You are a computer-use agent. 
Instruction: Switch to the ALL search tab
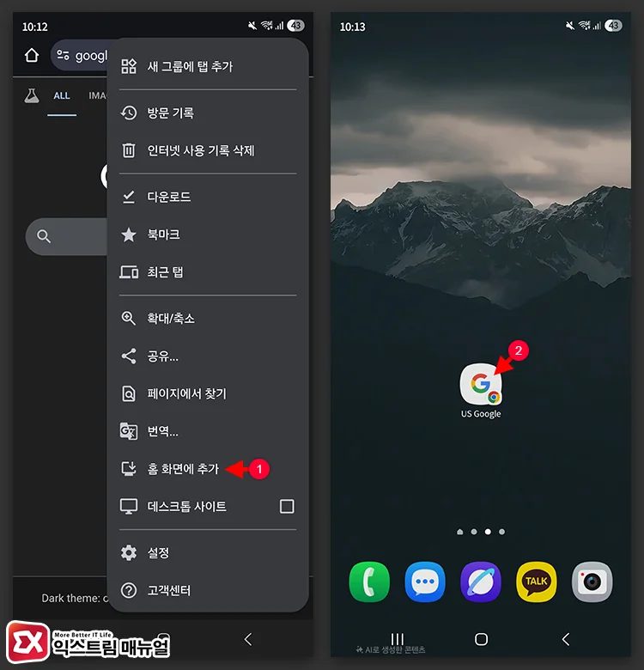62,95
